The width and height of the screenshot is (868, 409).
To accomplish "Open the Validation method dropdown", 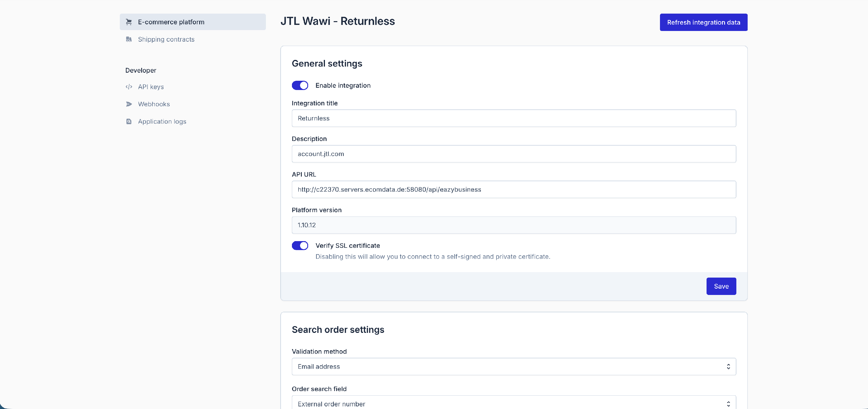I will pyautogui.click(x=513, y=366).
